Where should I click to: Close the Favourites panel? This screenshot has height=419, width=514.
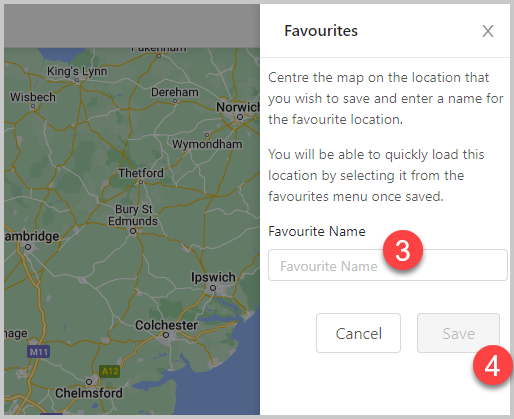tap(488, 31)
